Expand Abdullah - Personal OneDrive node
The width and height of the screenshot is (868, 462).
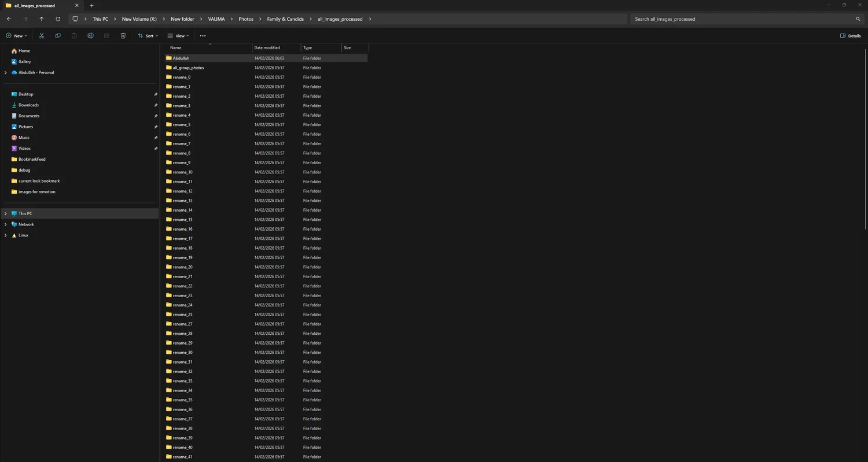click(x=6, y=72)
